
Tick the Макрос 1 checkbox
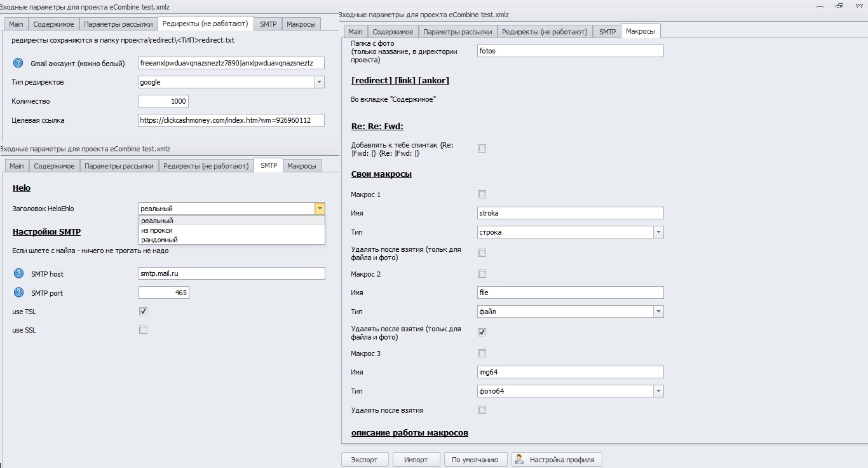(482, 195)
